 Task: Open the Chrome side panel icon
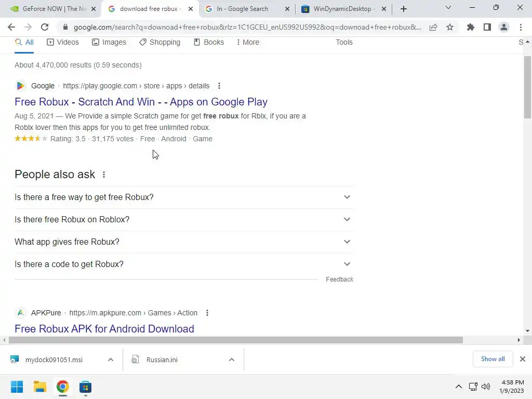click(x=487, y=27)
